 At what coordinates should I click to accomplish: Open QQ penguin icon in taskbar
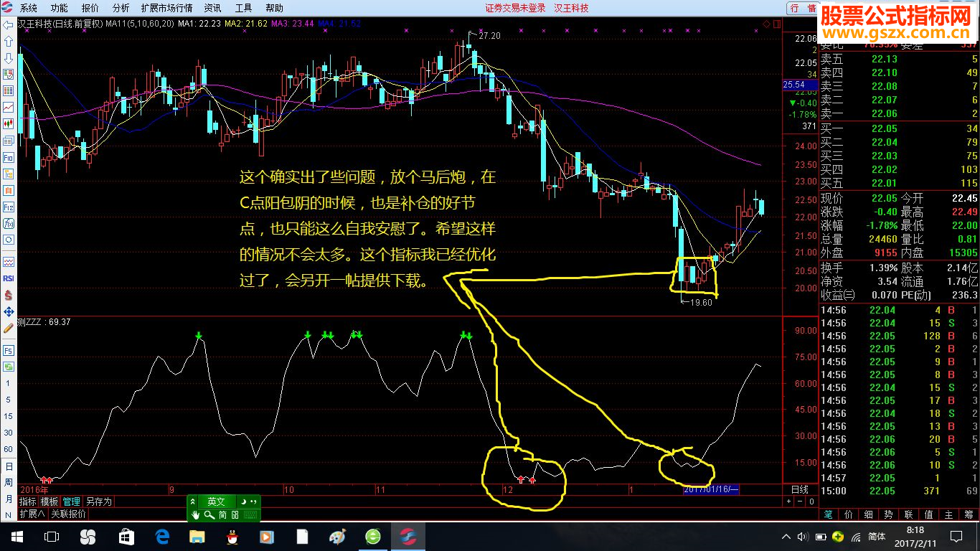click(232, 536)
